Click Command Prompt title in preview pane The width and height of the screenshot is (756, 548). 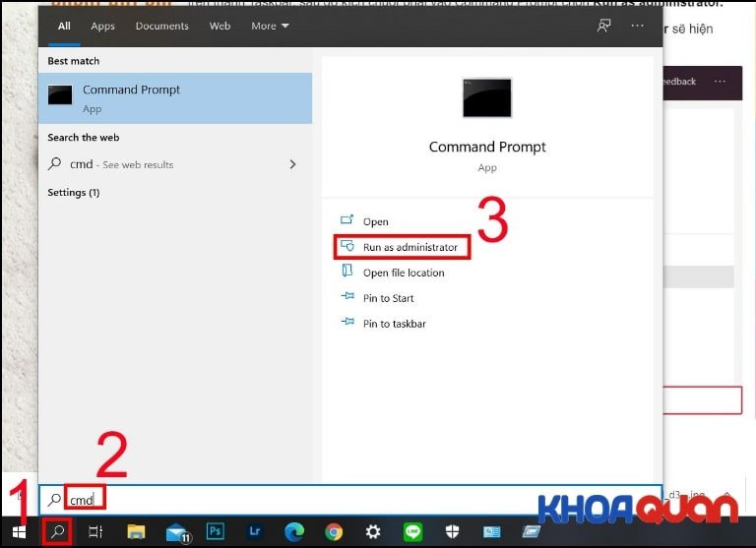tap(487, 147)
